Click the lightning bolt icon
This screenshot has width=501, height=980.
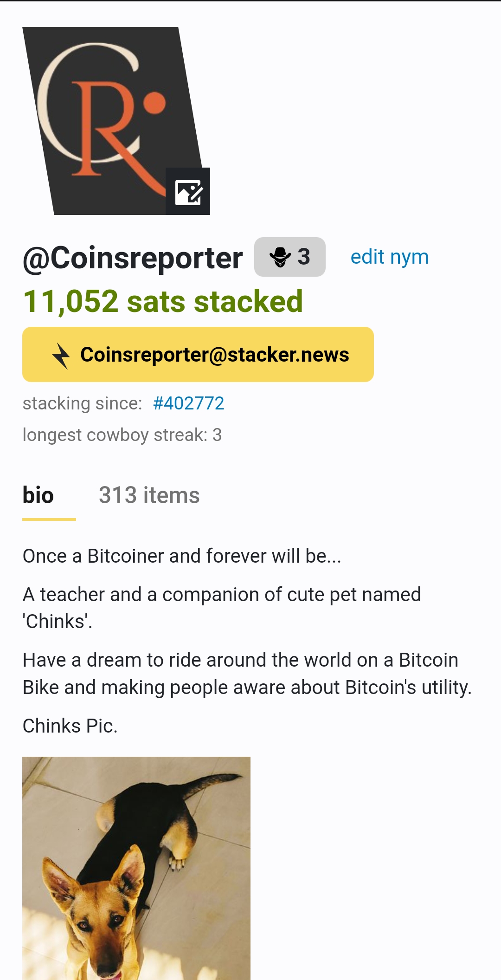[x=61, y=355]
